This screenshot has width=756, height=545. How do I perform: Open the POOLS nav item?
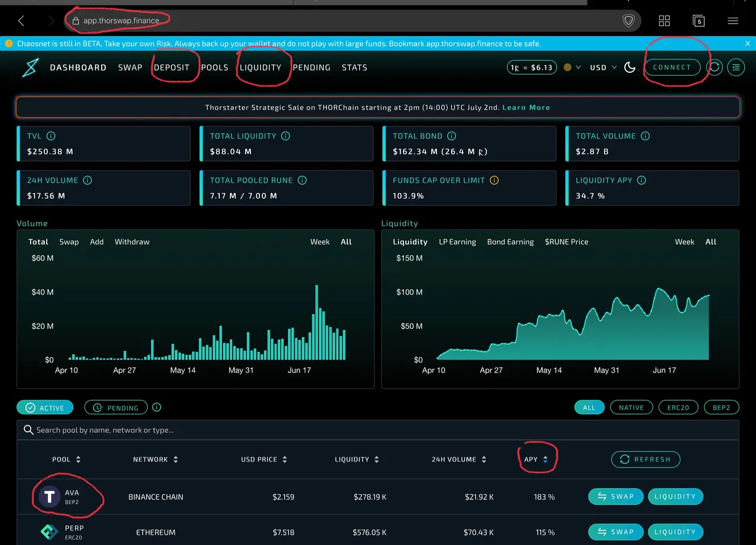click(x=214, y=67)
